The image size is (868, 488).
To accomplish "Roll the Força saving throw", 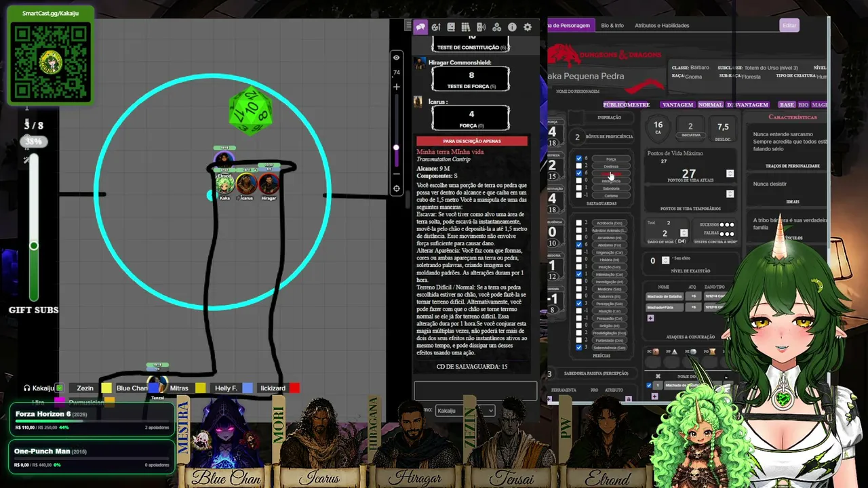I will (610, 159).
